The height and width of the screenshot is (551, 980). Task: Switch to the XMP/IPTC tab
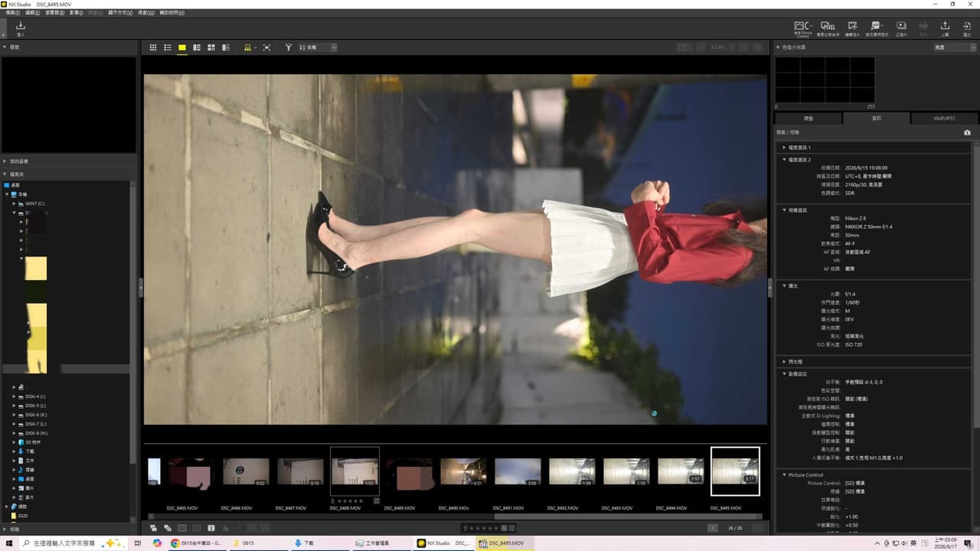click(x=944, y=119)
